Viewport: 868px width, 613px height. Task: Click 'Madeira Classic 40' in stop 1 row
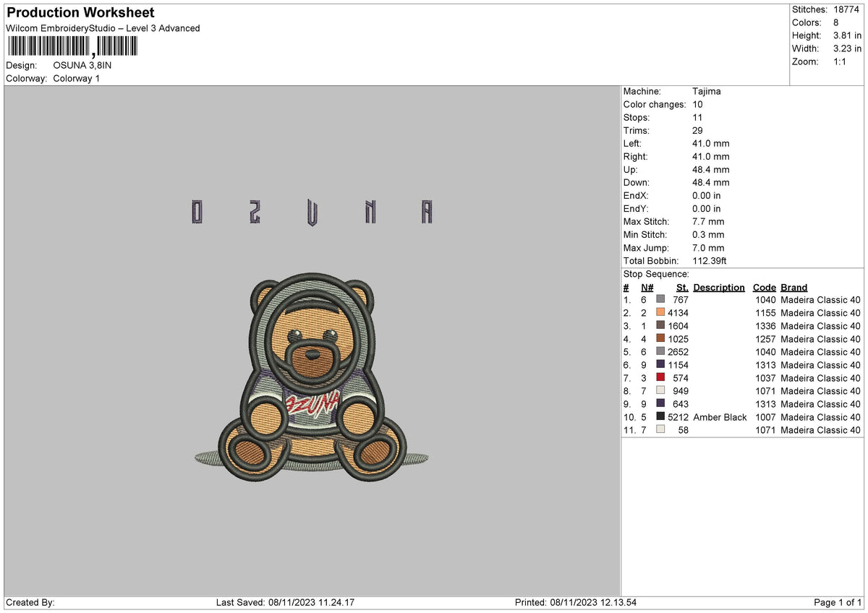pyautogui.click(x=820, y=299)
